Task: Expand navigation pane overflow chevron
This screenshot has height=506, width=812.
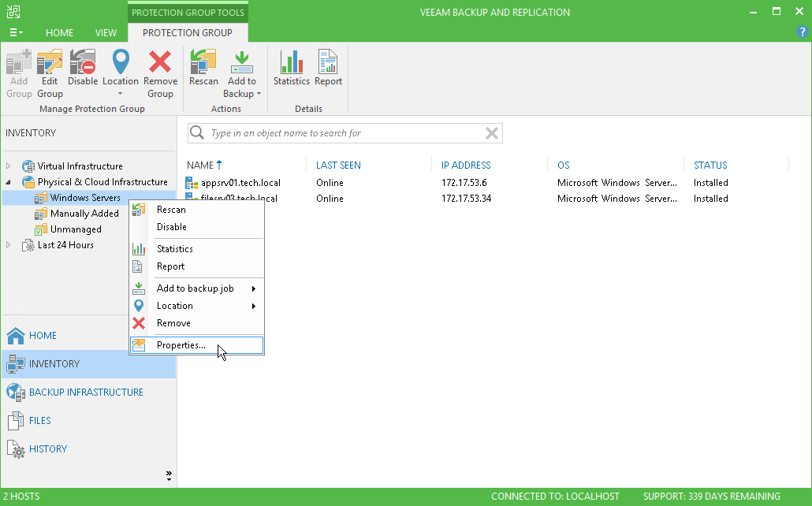Action: [169, 476]
